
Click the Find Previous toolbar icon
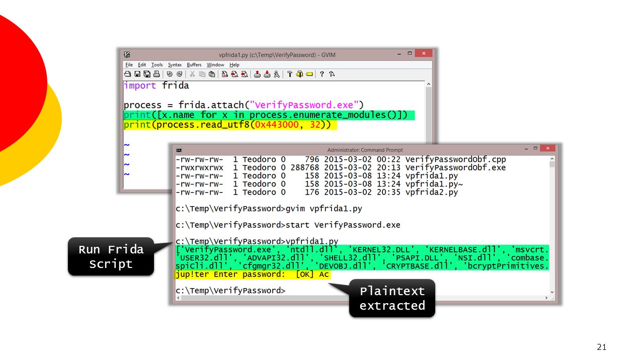tap(245, 74)
